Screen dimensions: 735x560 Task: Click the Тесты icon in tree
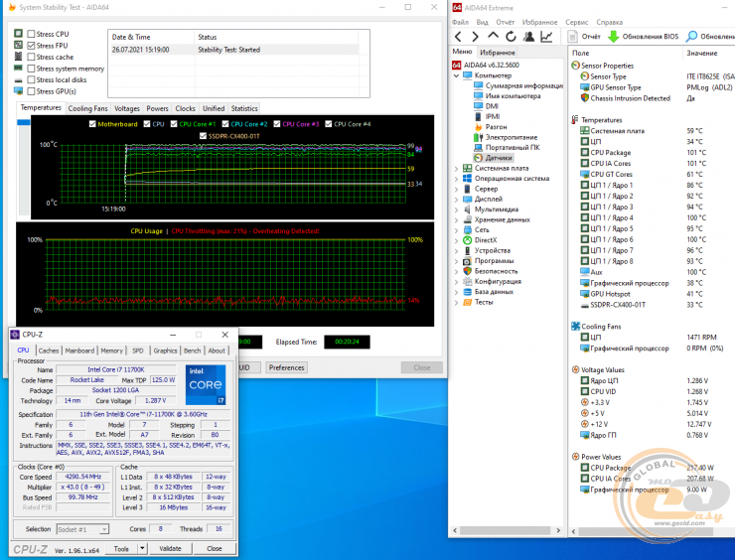click(468, 302)
